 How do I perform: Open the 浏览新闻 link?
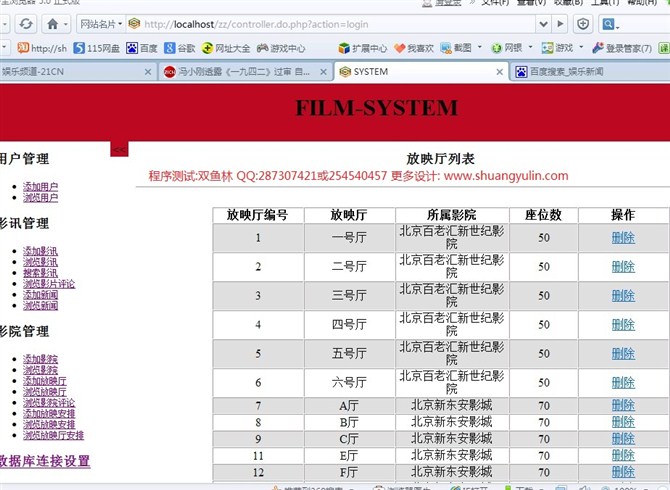tap(41, 305)
